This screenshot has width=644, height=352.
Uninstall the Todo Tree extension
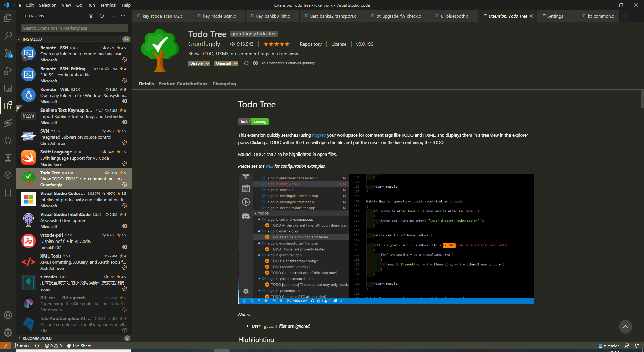click(223, 63)
